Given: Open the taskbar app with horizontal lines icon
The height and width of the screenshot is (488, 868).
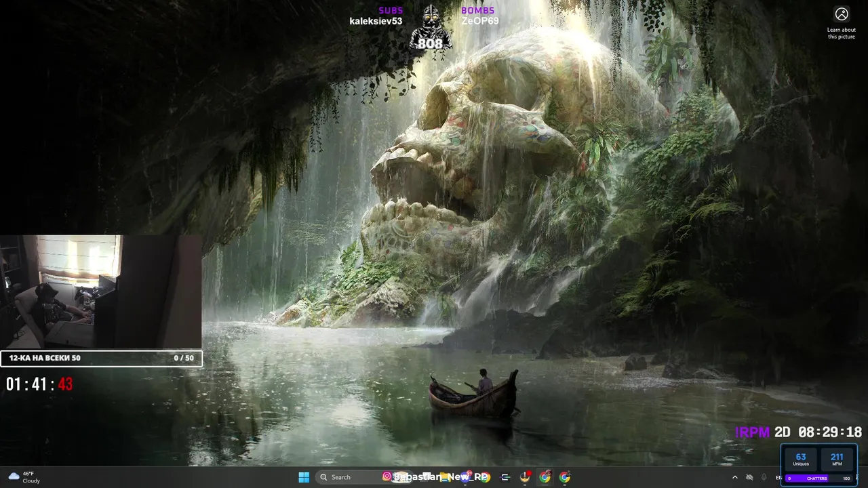Looking at the screenshot, I should [505, 477].
